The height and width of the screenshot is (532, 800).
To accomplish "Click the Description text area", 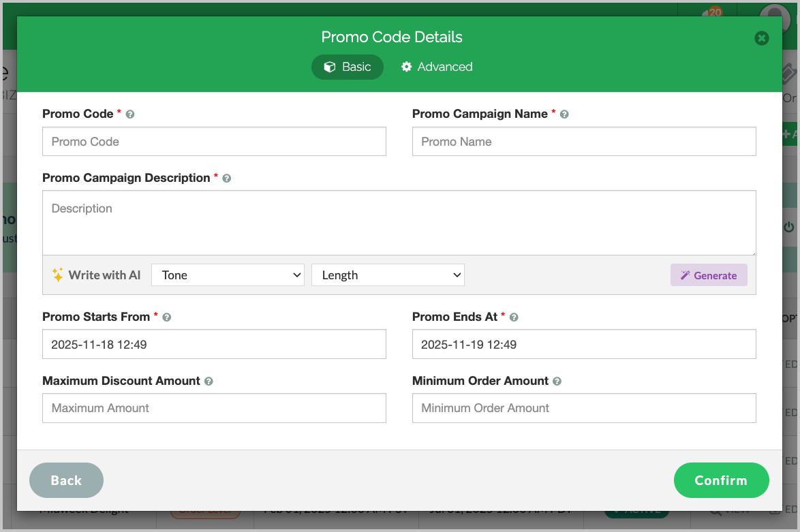I will [399, 222].
